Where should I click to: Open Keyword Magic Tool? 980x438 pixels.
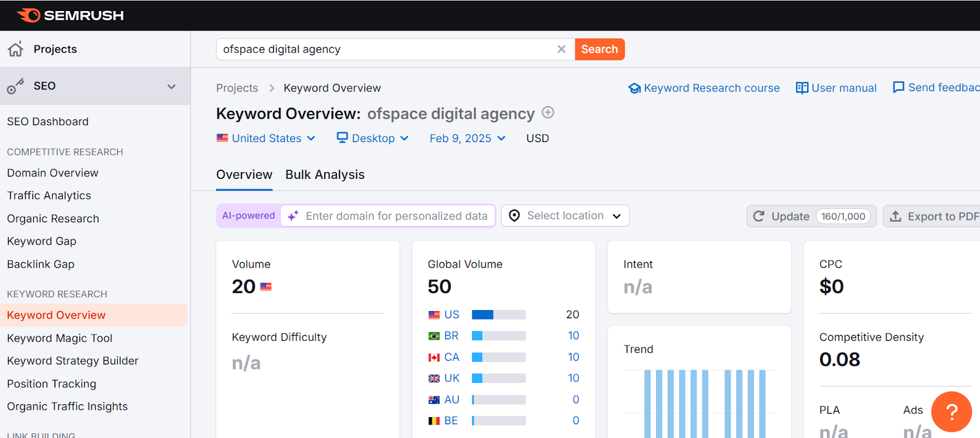tap(59, 338)
